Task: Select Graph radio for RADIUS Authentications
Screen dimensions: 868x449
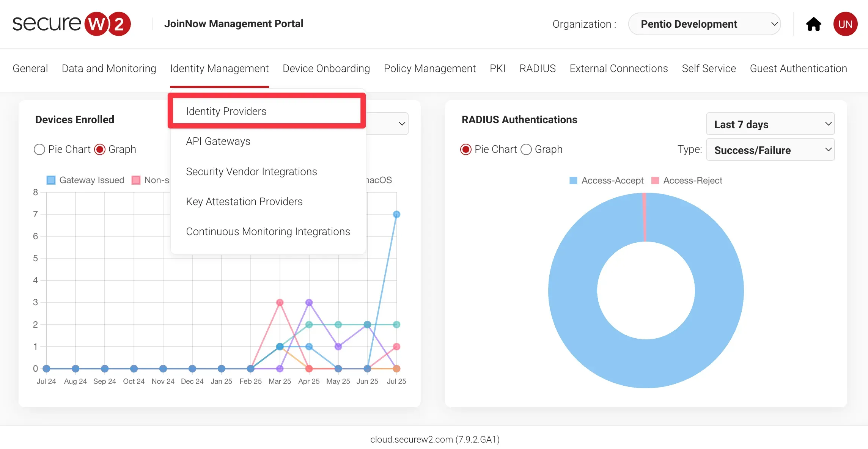Action: click(526, 149)
